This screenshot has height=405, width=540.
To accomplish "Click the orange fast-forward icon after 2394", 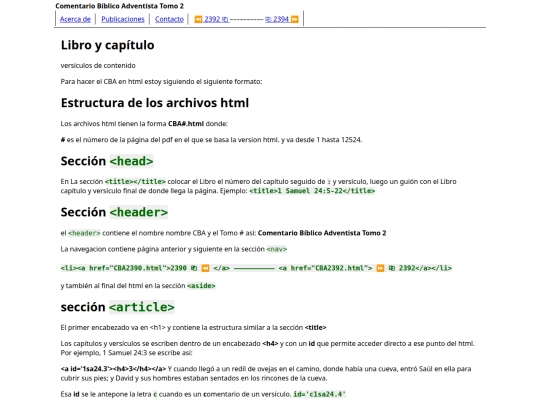I will (x=295, y=19).
